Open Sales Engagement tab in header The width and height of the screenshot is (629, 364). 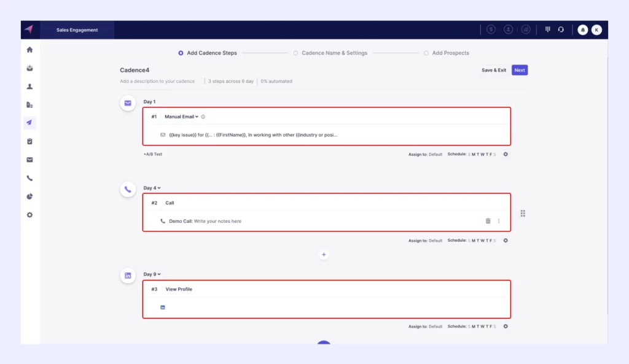point(77,29)
